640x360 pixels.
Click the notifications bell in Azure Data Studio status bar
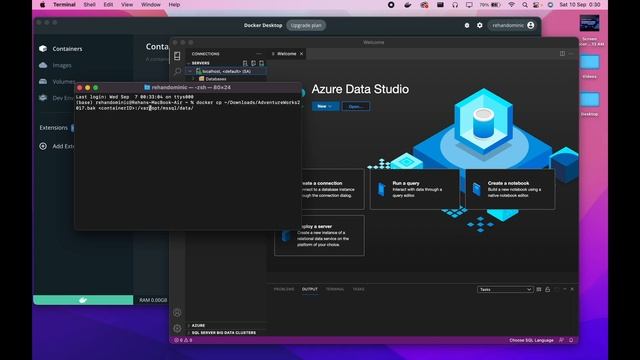(x=571, y=340)
